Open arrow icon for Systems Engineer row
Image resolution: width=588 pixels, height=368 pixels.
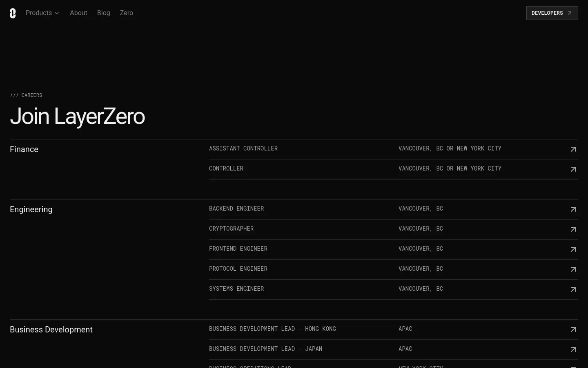[x=573, y=289]
